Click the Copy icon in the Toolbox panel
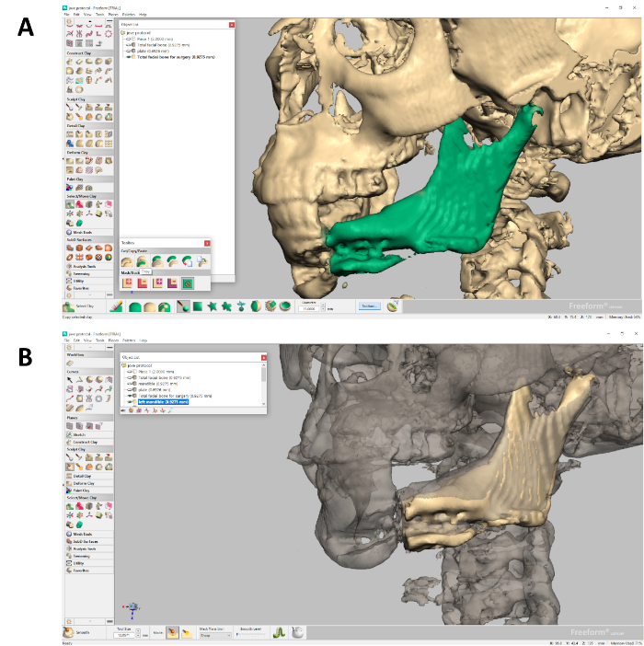The width and height of the screenshot is (644, 646). pyautogui.click(x=142, y=261)
